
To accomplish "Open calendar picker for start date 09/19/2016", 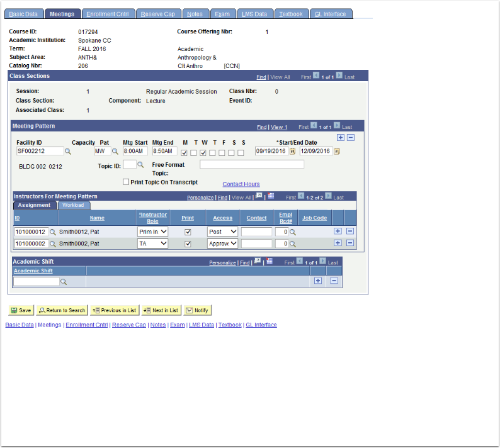I will (x=292, y=152).
